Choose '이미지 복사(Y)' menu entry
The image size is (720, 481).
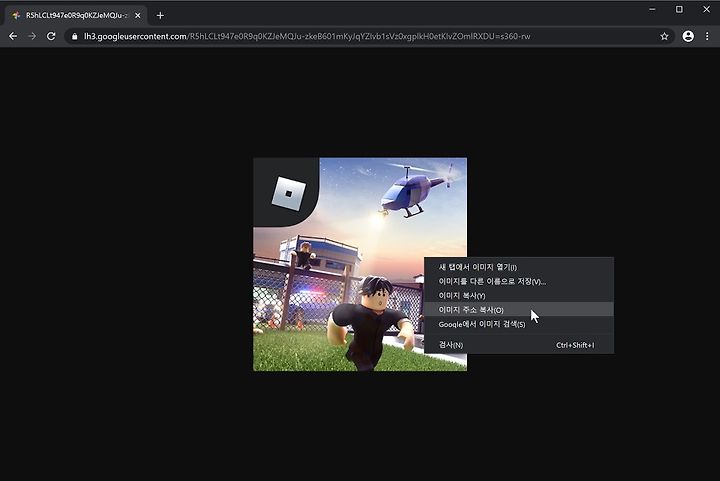pyautogui.click(x=519, y=296)
